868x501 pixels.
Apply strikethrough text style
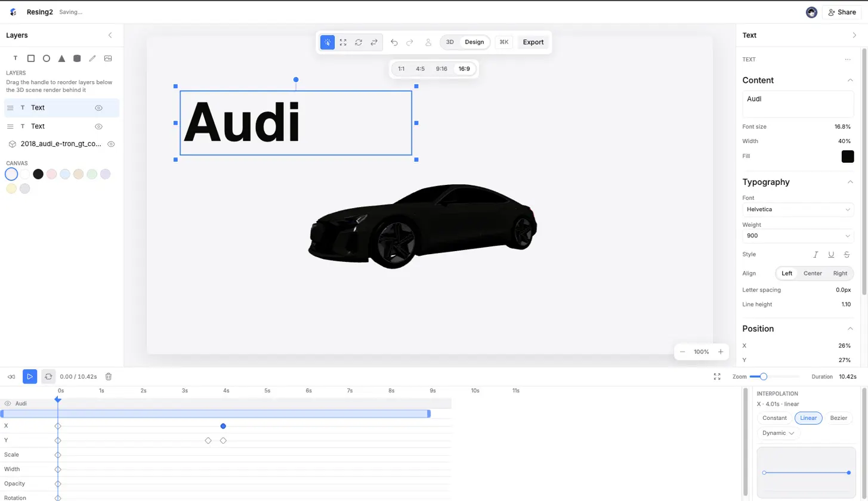pyautogui.click(x=847, y=255)
